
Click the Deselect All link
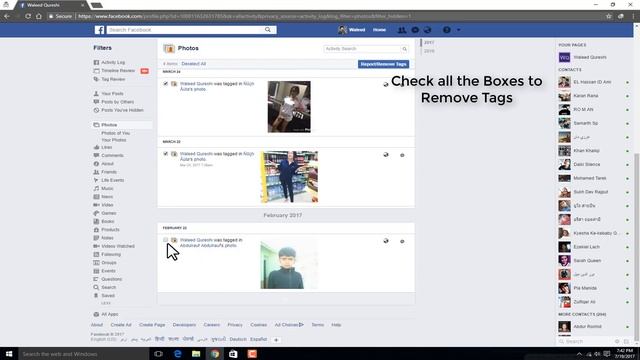193,64
